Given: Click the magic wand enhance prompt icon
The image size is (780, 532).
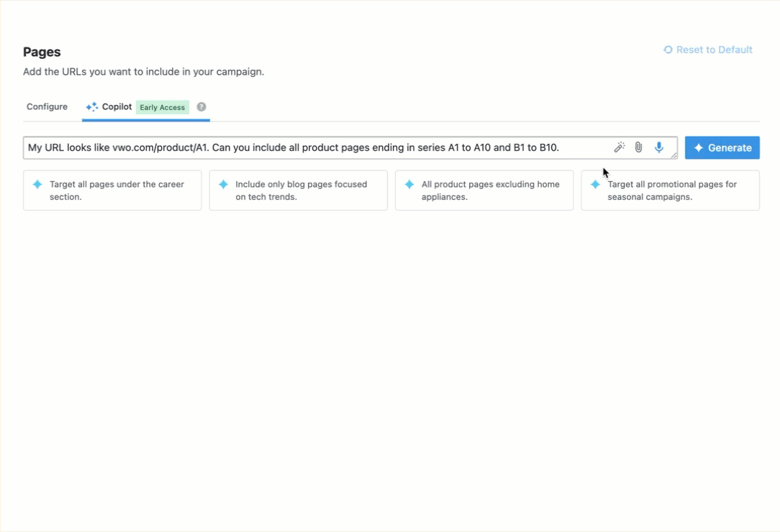Looking at the screenshot, I should click(620, 147).
